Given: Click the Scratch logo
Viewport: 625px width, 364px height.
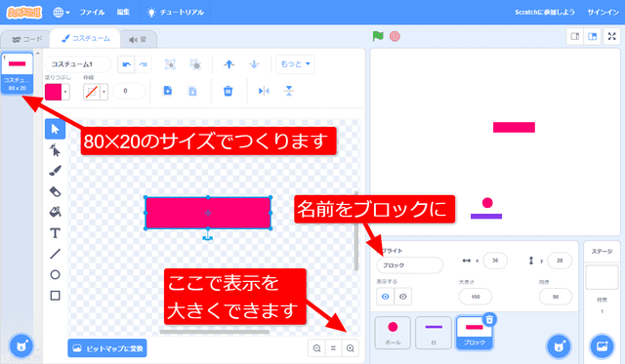Looking at the screenshot, I should [24, 13].
